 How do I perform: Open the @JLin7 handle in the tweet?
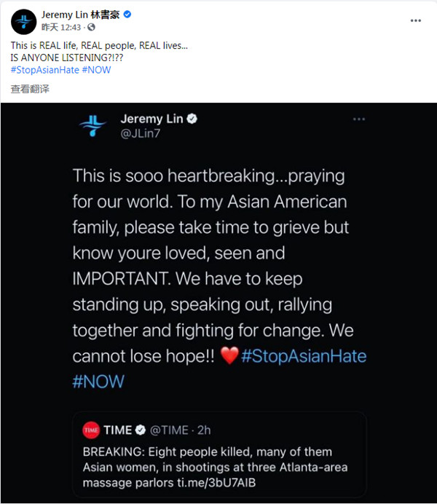click(x=140, y=134)
